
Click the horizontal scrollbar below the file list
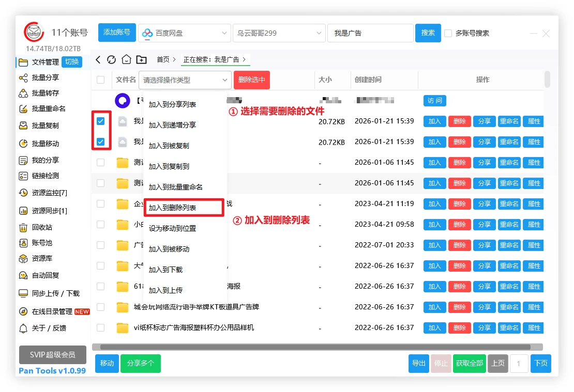[315, 347]
